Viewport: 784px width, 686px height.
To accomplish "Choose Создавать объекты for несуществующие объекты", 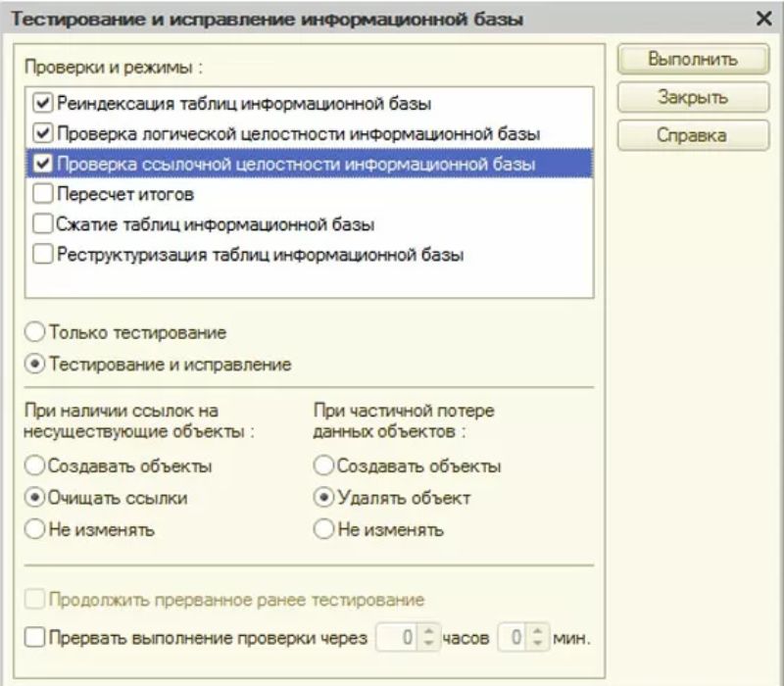I will [35, 466].
